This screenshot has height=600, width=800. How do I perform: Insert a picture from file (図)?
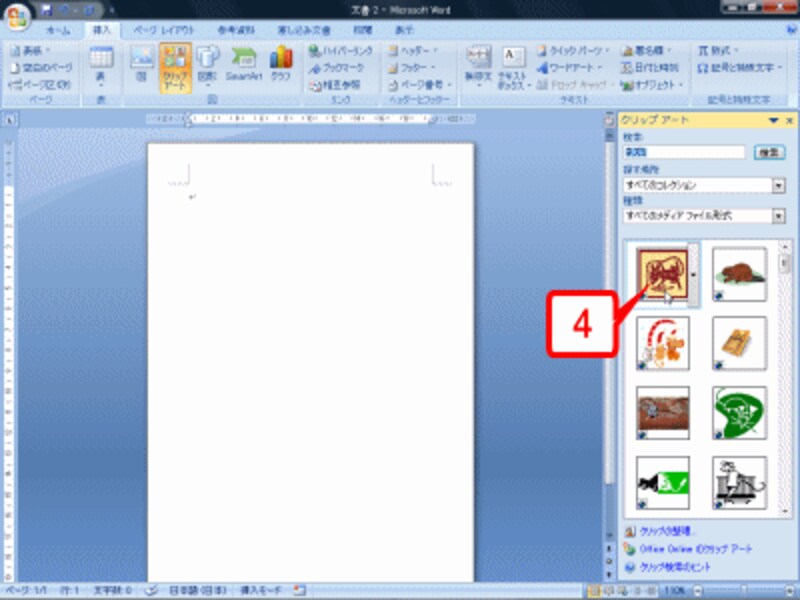tap(144, 62)
